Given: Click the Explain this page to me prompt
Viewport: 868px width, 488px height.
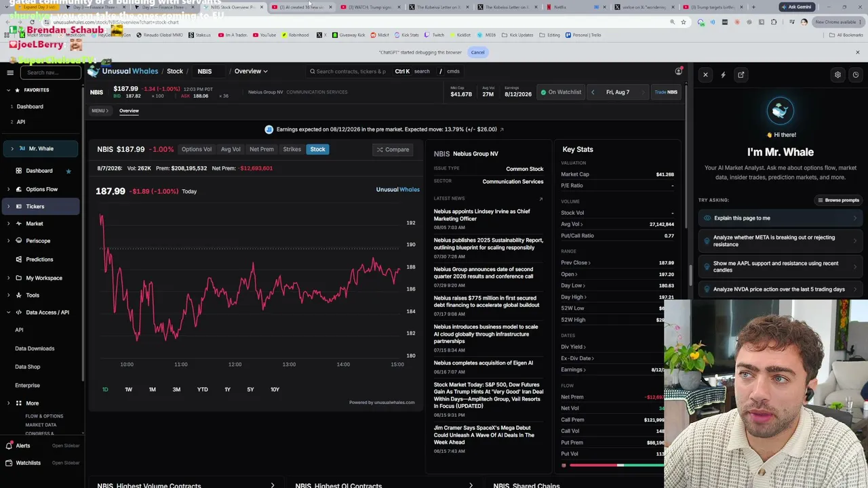Looking at the screenshot, I should click(780, 218).
